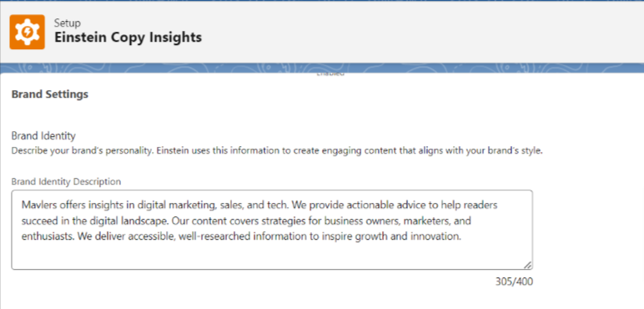Click the Setup breadcrumb label
This screenshot has height=309, width=644.
[68, 23]
